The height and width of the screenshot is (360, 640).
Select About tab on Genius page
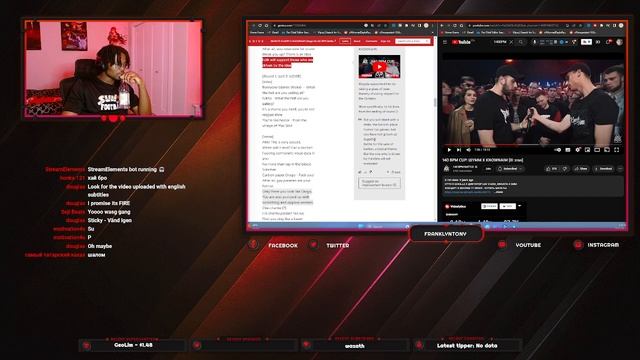click(x=357, y=41)
